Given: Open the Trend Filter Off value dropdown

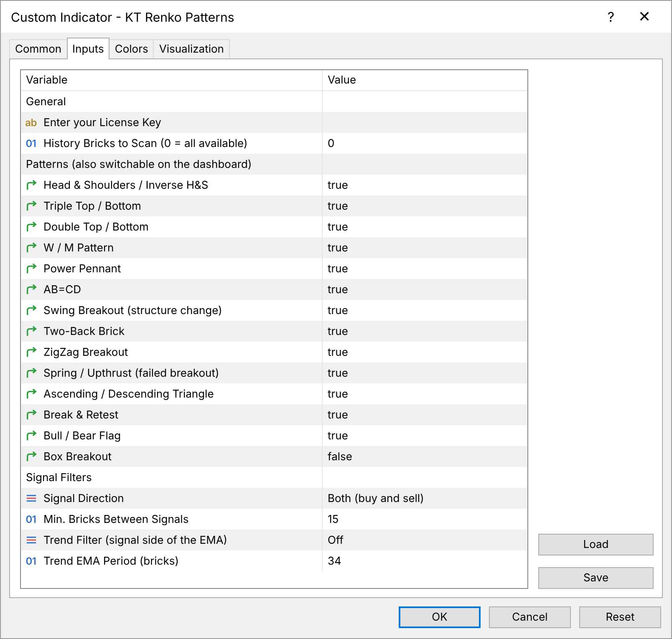Looking at the screenshot, I should pyautogui.click(x=425, y=540).
